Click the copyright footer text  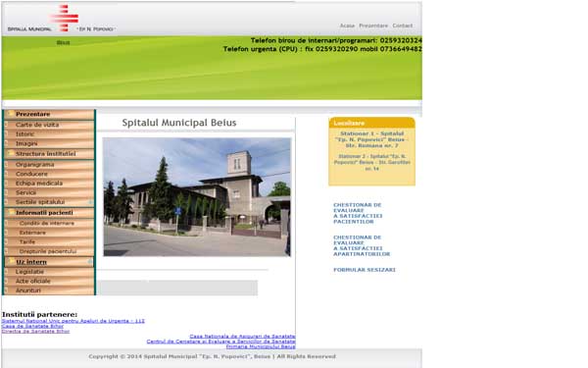click(212, 356)
